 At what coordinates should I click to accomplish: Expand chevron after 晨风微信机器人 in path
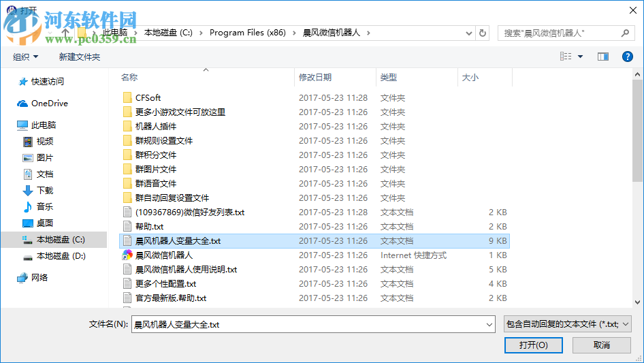[368, 33]
